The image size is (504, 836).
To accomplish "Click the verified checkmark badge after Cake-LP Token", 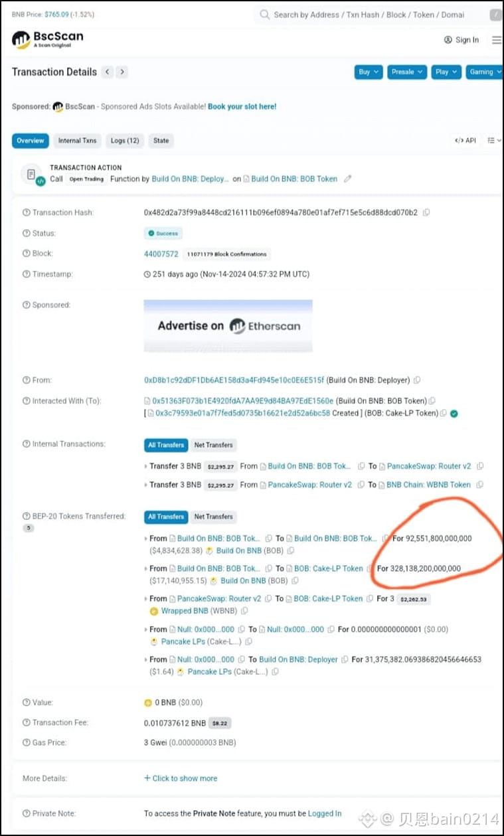I will (454, 413).
